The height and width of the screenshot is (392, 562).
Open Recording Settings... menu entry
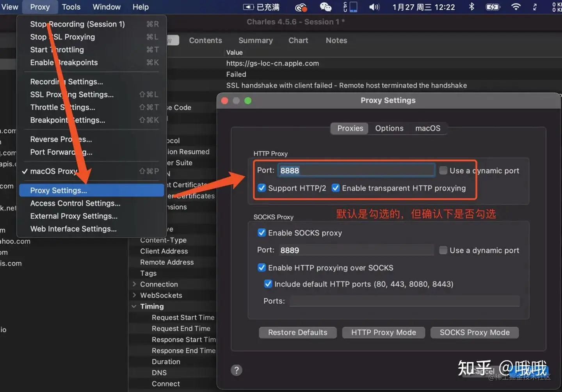(x=92, y=82)
